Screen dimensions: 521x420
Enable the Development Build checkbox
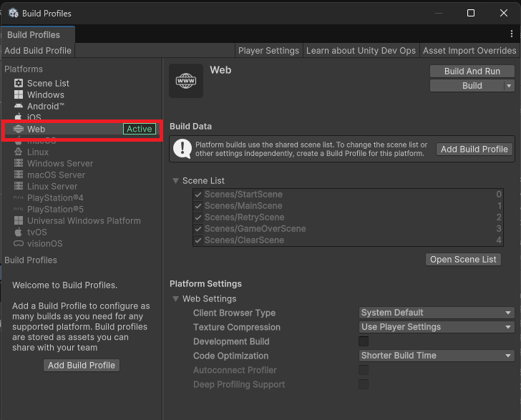tap(364, 341)
